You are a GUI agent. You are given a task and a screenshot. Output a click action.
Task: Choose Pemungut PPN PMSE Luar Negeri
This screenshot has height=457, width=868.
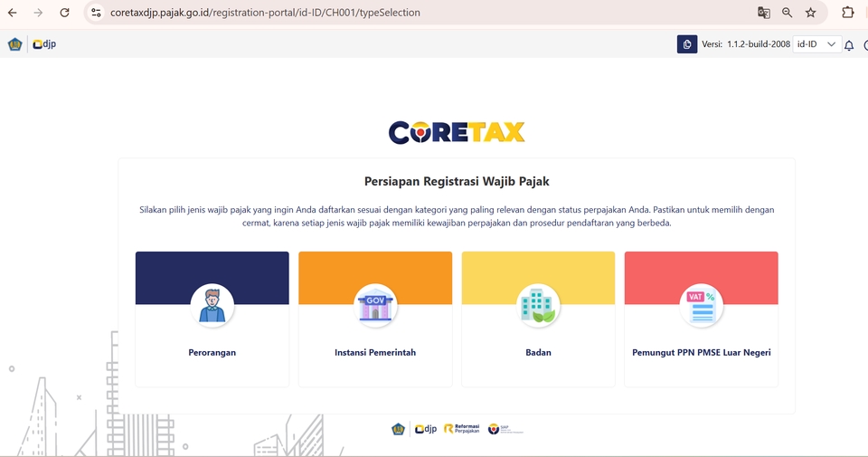(701, 353)
